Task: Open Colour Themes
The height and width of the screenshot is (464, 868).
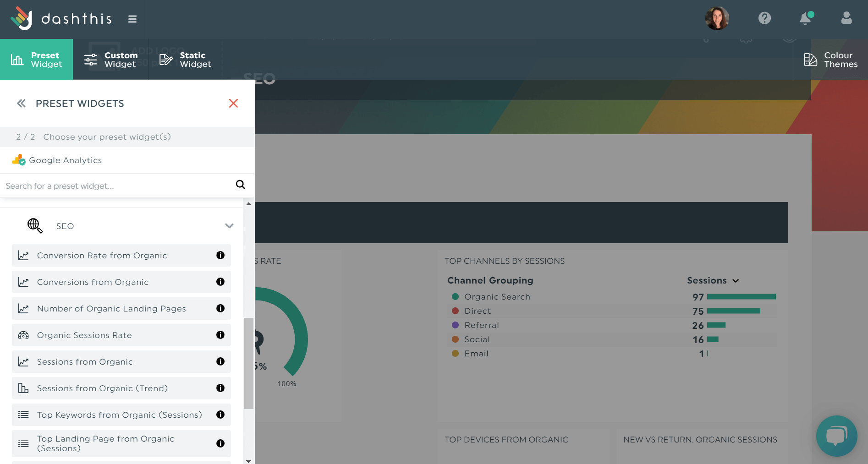Action: click(830, 60)
